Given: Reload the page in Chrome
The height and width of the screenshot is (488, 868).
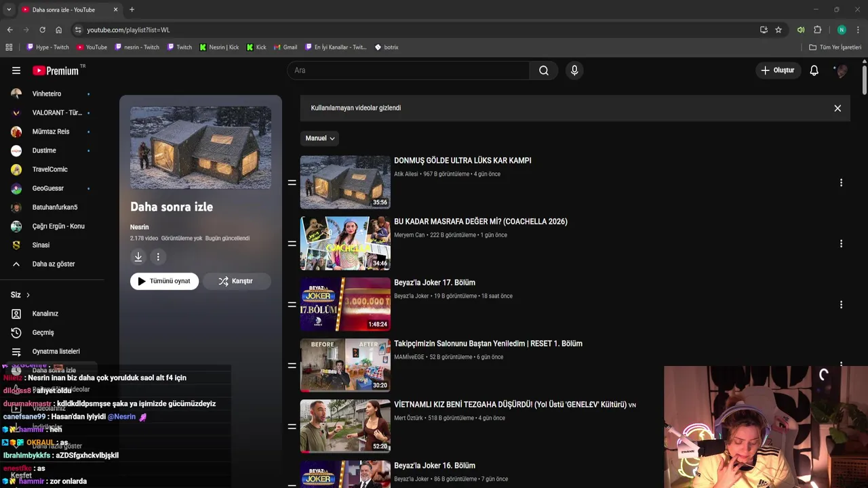Looking at the screenshot, I should (x=42, y=30).
